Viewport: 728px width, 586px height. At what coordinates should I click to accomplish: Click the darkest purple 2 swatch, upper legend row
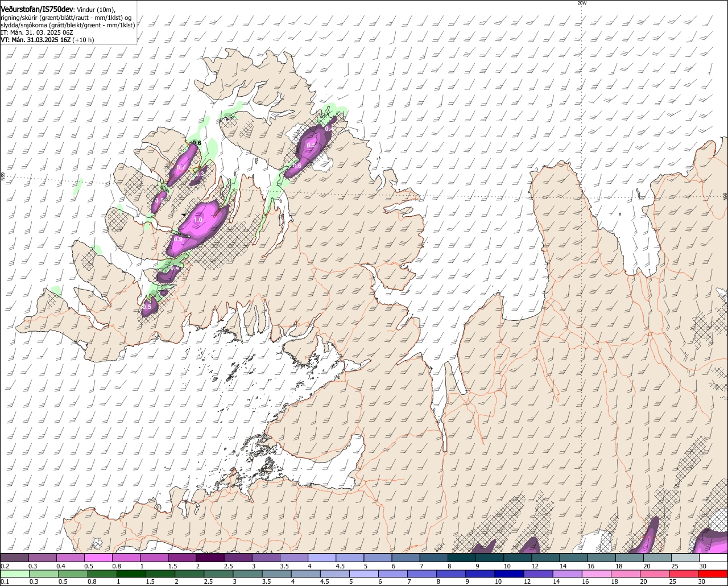(210, 558)
